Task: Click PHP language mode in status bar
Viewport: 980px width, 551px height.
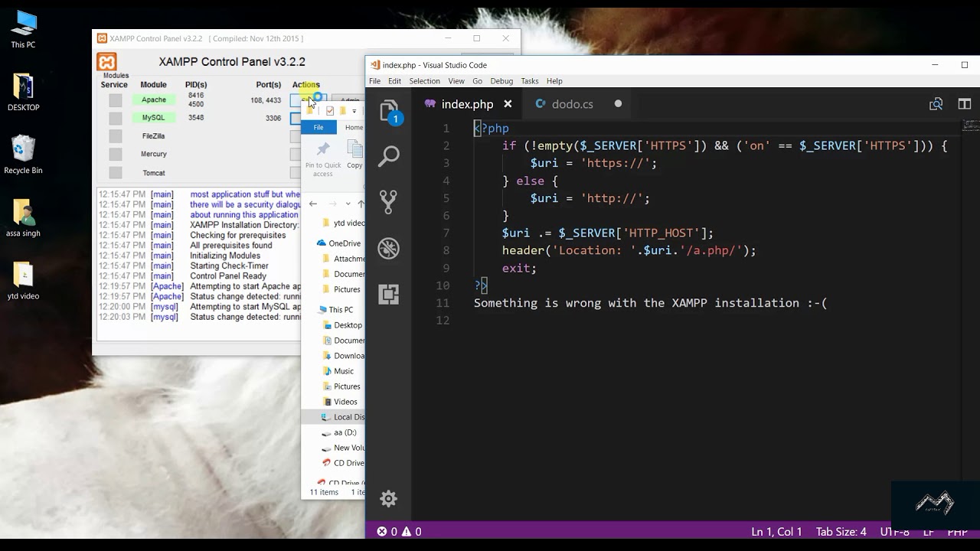Action: pos(957,531)
